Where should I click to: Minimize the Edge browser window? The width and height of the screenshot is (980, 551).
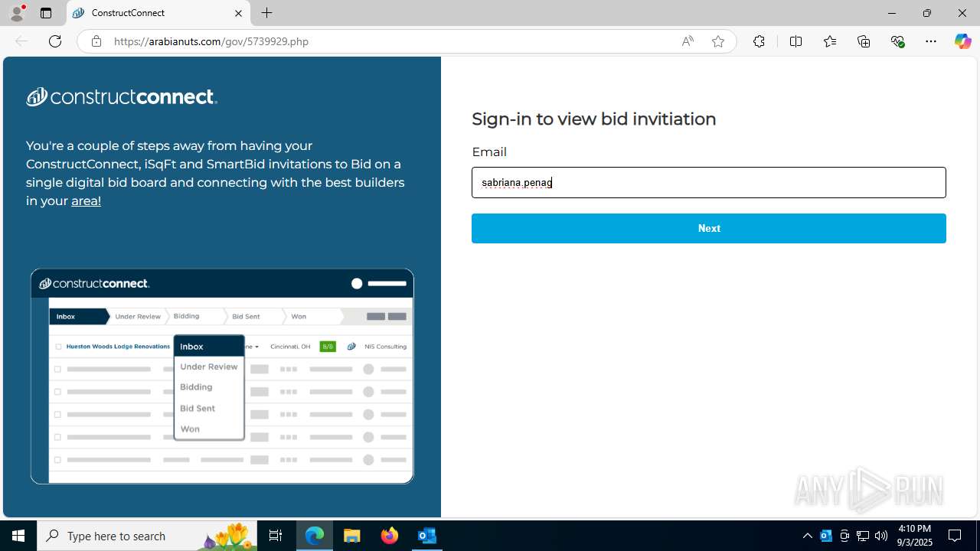click(891, 13)
